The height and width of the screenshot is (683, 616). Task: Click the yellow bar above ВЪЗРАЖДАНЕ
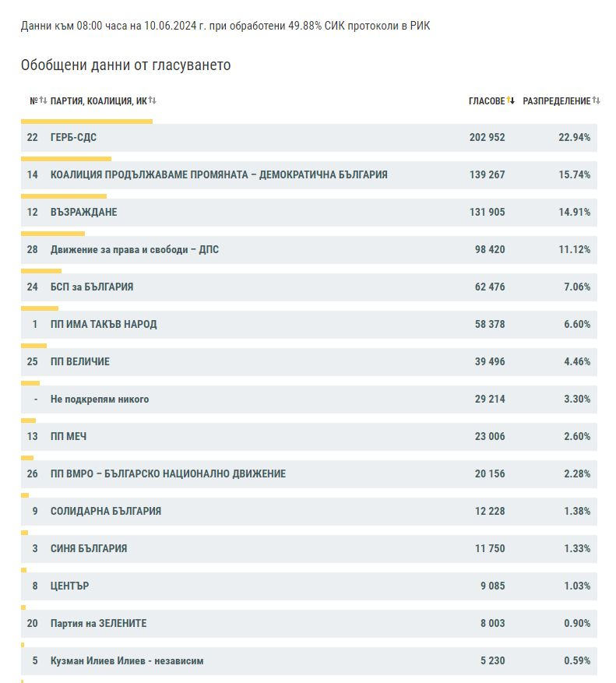click(x=64, y=196)
